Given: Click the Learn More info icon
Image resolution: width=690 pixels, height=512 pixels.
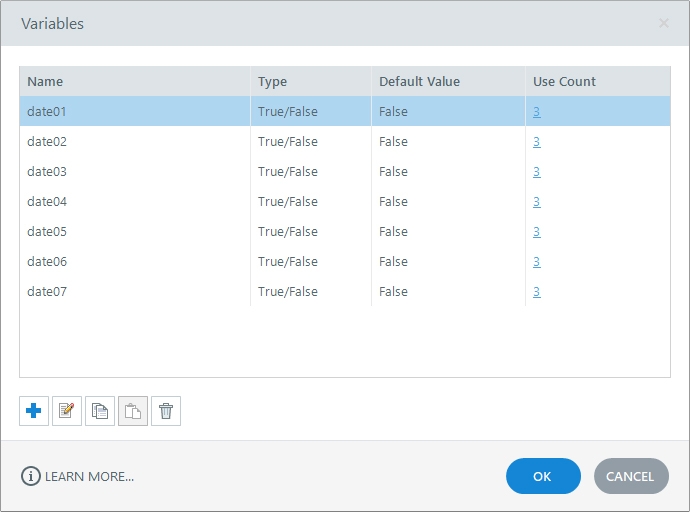Looking at the screenshot, I should tap(31, 476).
